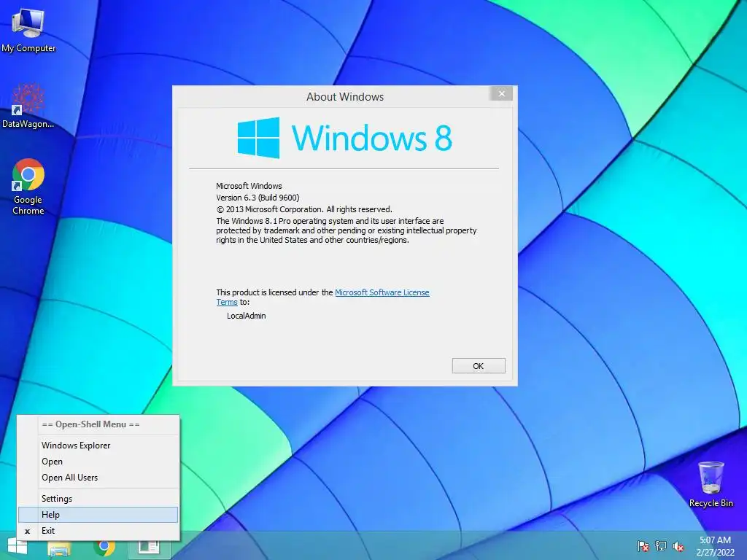The height and width of the screenshot is (560, 747).
Task: Open the taskbar clock showing 5:07 AM
Action: [x=715, y=546]
